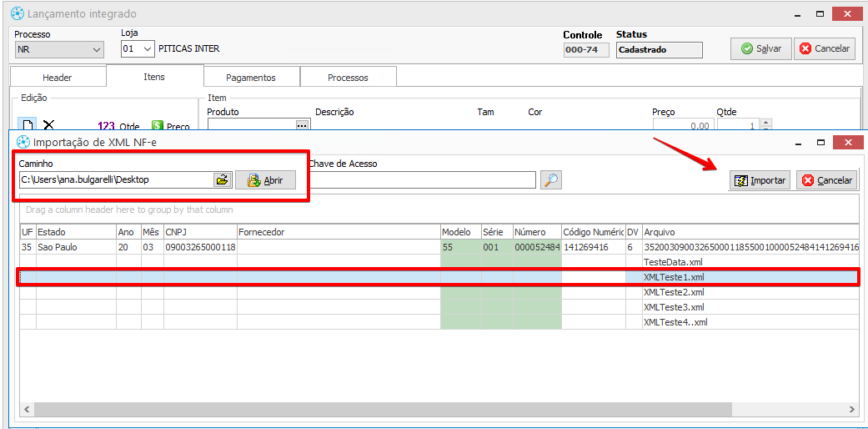Image resolution: width=868 pixels, height=429 pixels.
Task: Sort grid by the Fornecedor column header
Action: tap(338, 232)
